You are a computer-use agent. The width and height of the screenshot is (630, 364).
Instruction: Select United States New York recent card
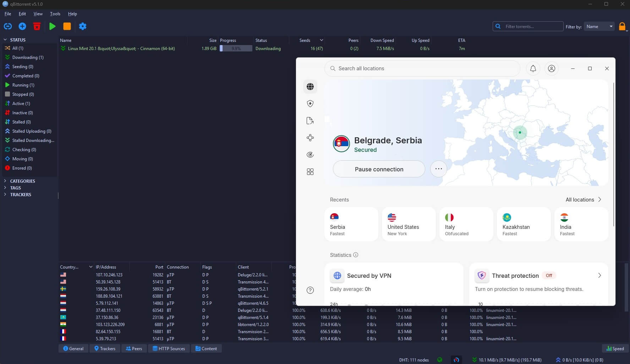point(409,225)
